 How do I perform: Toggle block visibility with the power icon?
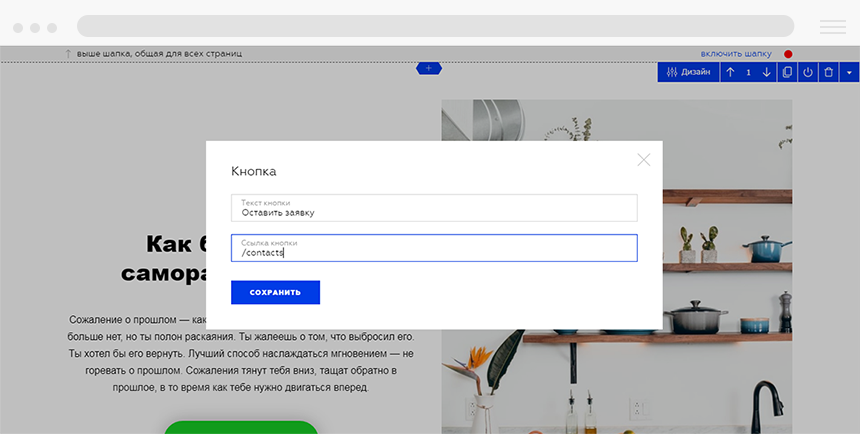[808, 72]
